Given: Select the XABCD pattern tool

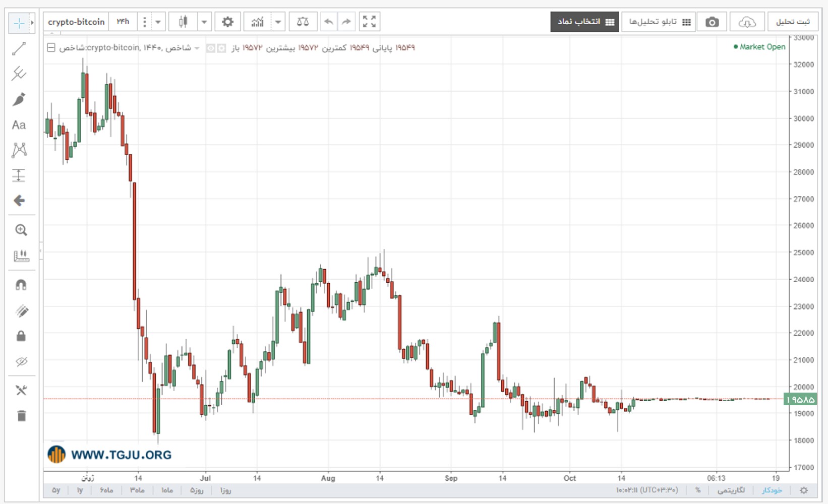Looking at the screenshot, I should tap(19, 150).
